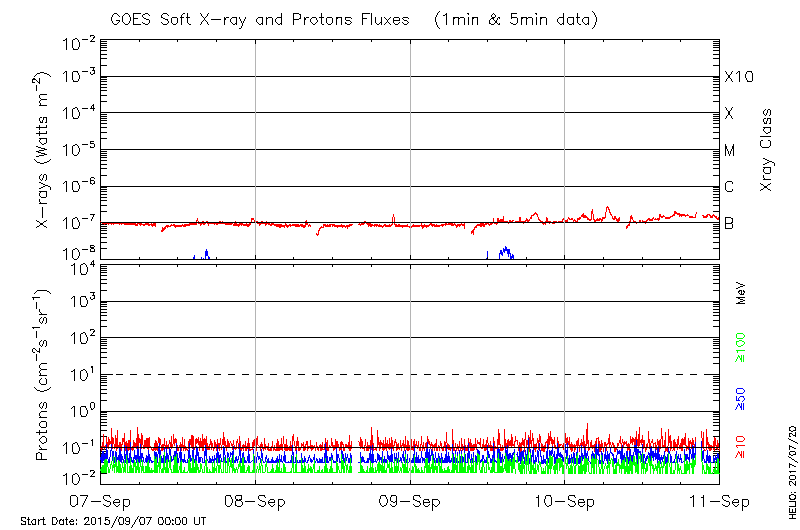
Task: Click the Protons y-axis label
Action: tap(44, 375)
